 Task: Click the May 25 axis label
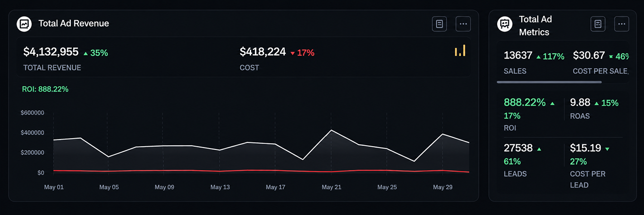coord(387,187)
